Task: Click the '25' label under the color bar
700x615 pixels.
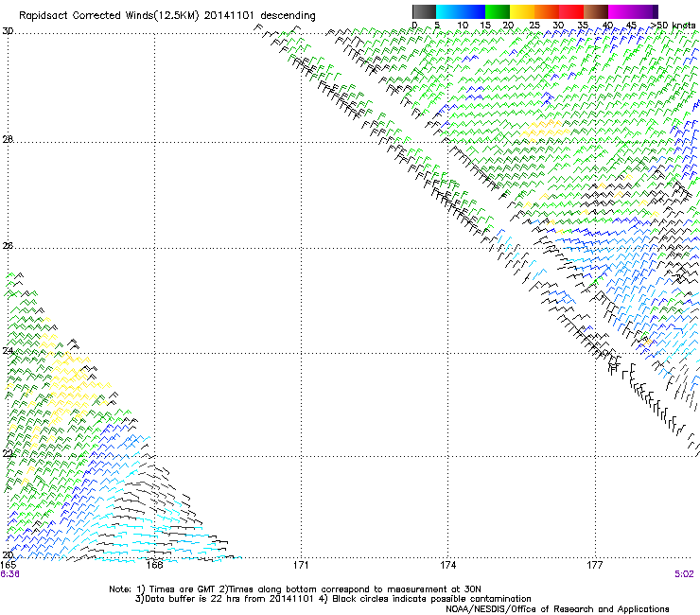Action: click(534, 25)
